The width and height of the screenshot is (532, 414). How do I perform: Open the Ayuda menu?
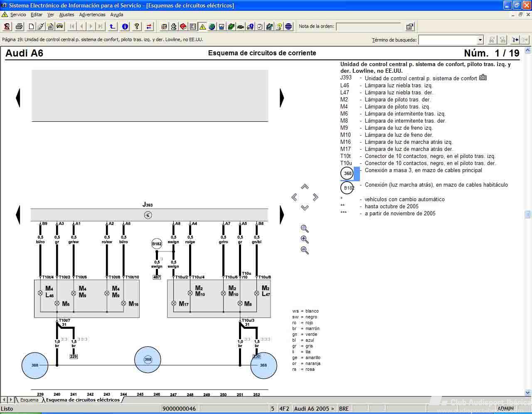tap(117, 15)
